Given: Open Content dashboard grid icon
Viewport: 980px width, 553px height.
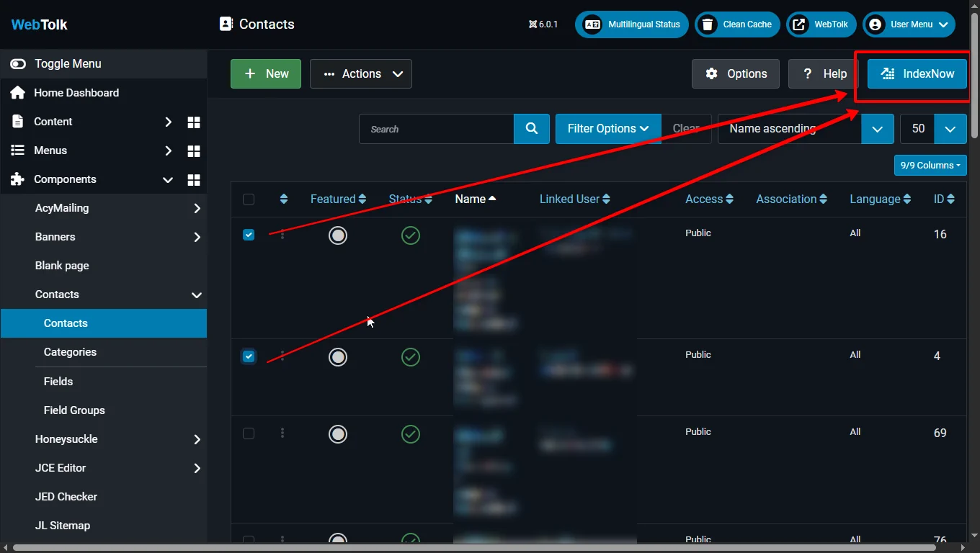Looking at the screenshot, I should coord(193,122).
